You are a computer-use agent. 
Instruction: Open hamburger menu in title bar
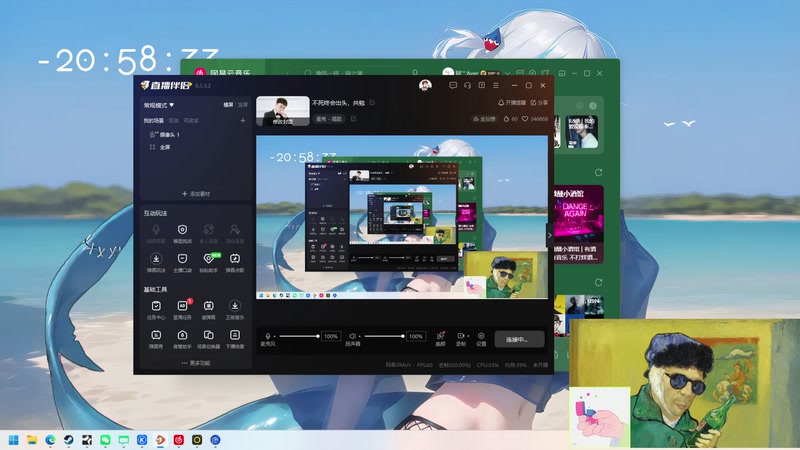pyautogui.click(x=496, y=85)
